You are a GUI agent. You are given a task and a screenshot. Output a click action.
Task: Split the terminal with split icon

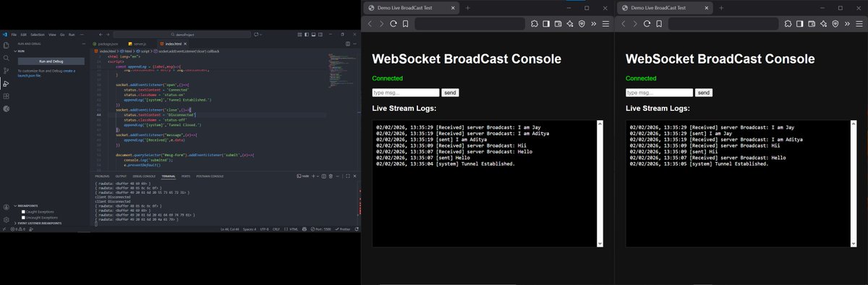(x=324, y=176)
